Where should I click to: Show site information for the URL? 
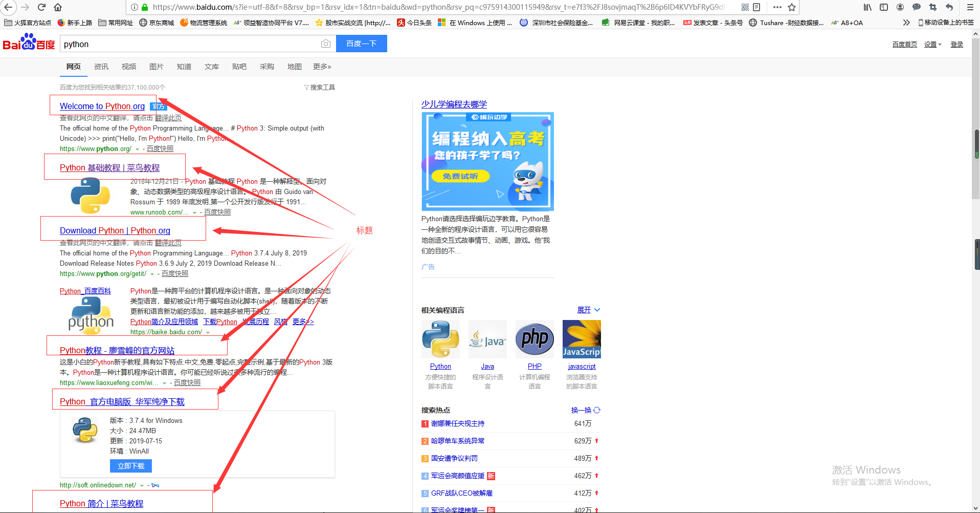point(135,7)
